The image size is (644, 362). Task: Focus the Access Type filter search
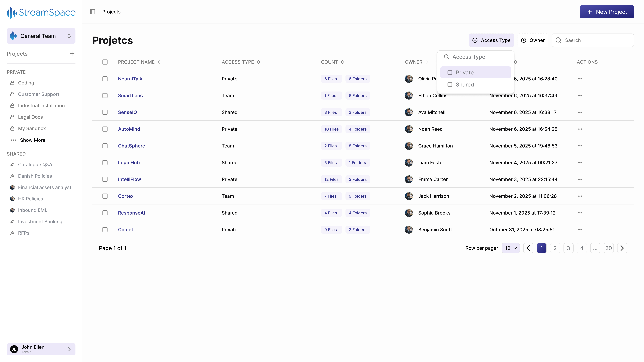click(476, 57)
